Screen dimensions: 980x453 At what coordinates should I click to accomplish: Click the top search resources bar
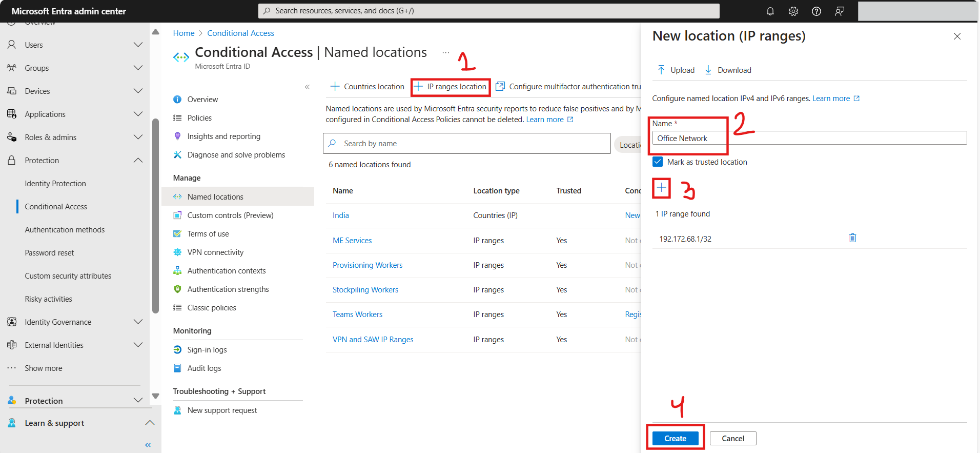click(x=489, y=11)
